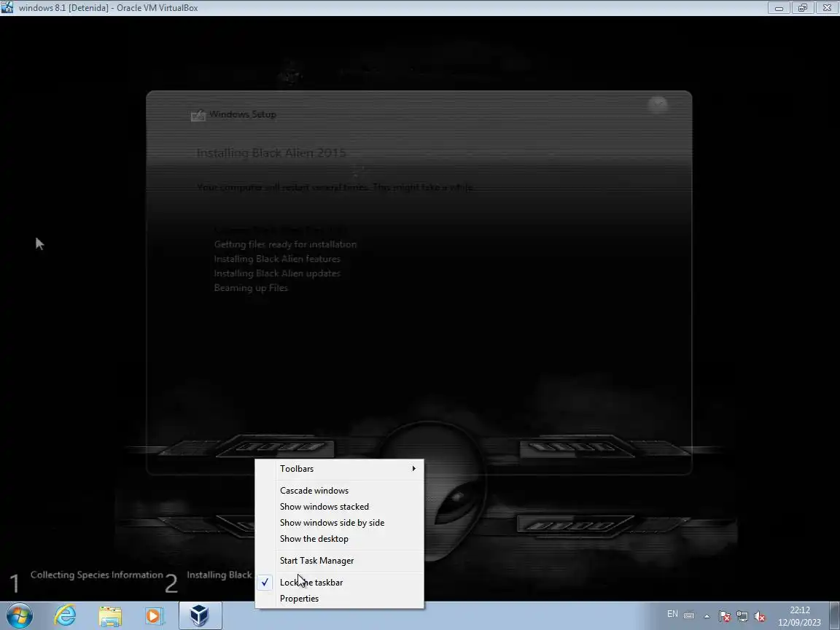The image size is (840, 630).
Task: Select the VirtualBox cube icon on taskbar
Action: 199,615
